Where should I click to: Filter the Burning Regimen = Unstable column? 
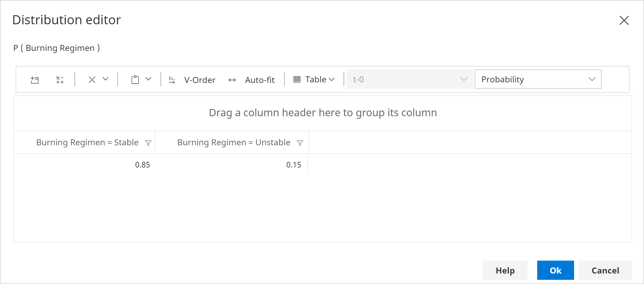[300, 143]
